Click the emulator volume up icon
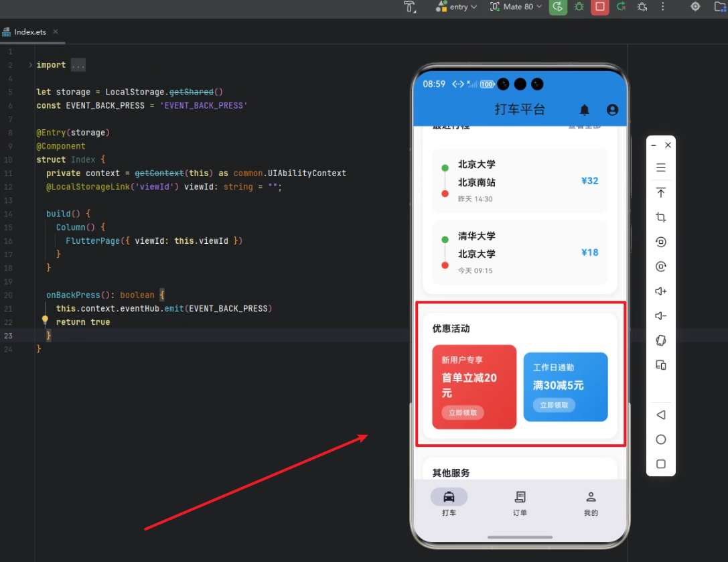 660,291
